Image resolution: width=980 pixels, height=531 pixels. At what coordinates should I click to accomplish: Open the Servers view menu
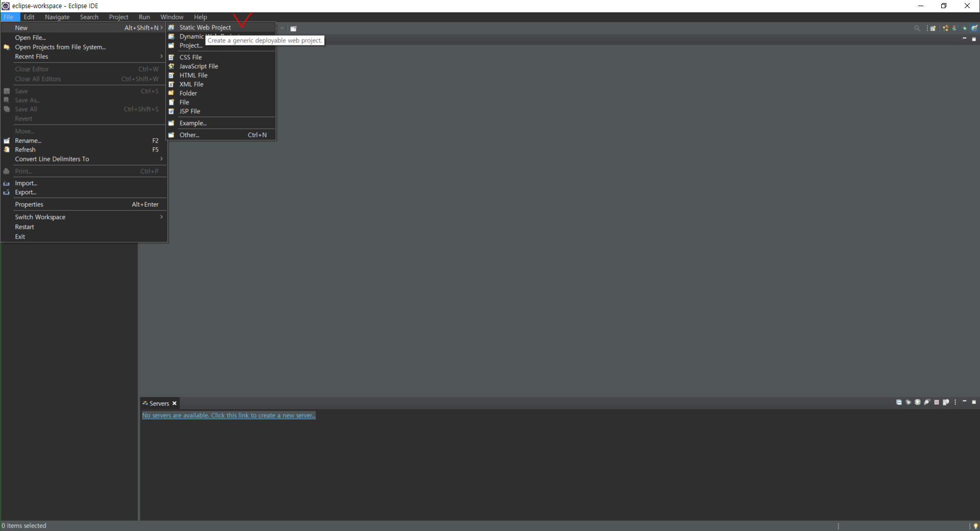tap(955, 402)
